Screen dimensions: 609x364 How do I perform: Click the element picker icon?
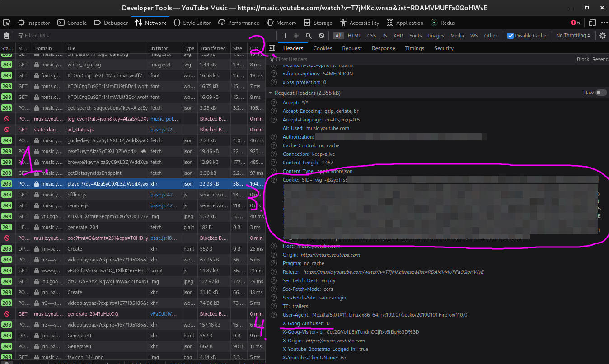click(x=6, y=23)
